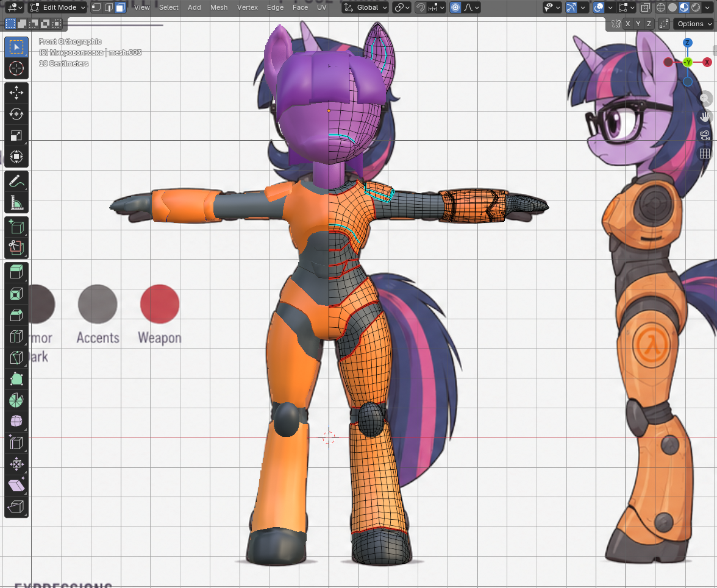Select the Annotate pencil tool
717x588 pixels.
[x=16, y=182]
